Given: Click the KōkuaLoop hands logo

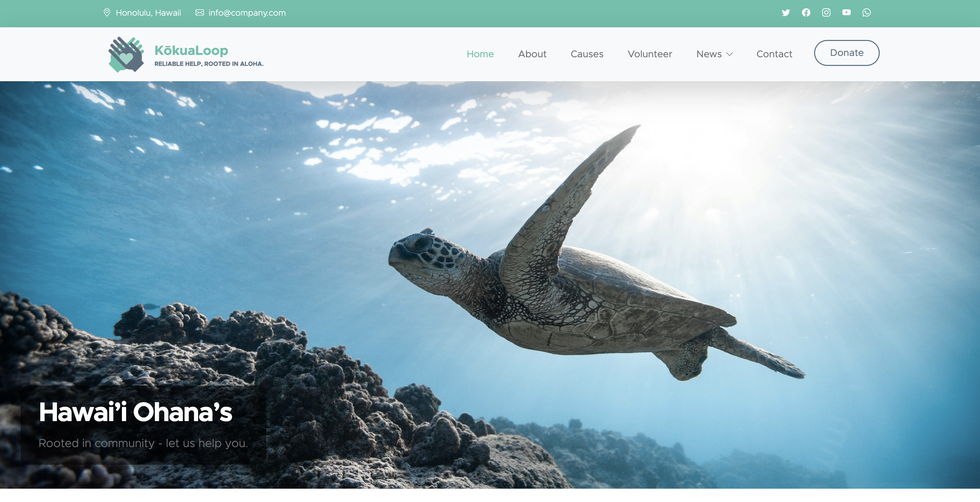Looking at the screenshot, I should [x=126, y=54].
